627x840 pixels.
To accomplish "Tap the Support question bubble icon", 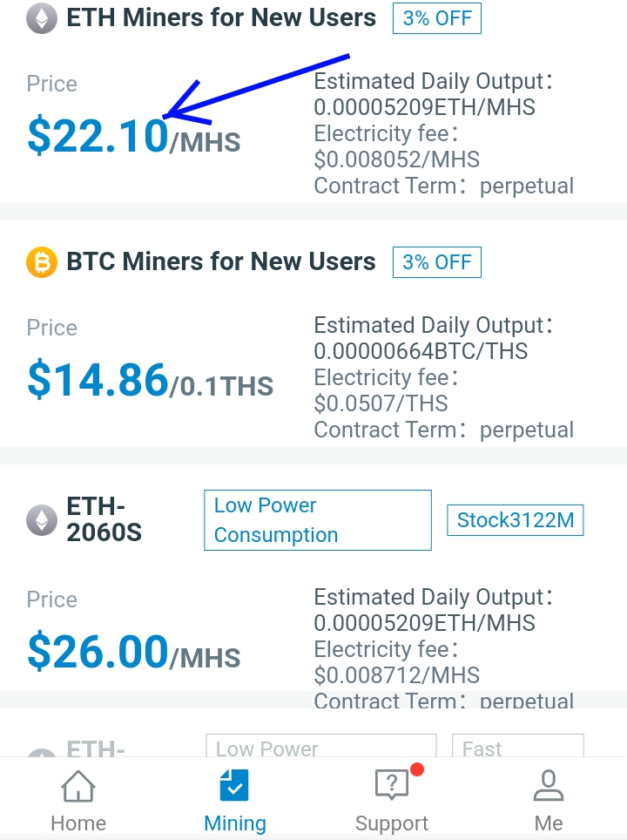I will click(x=391, y=786).
